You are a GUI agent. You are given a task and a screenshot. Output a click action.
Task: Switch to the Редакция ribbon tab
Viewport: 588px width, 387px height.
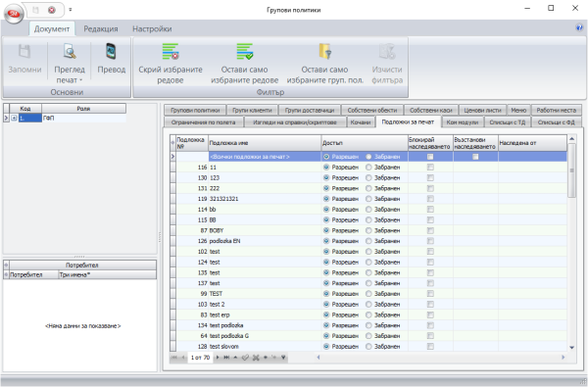tap(101, 28)
